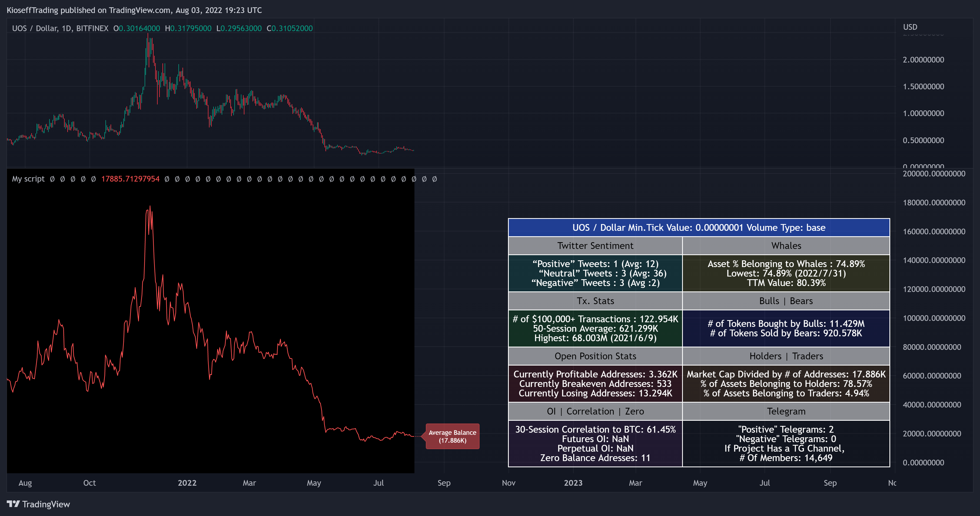Click the 'Jul' time axis label before the first Sep
The height and width of the screenshot is (516, 980).
click(x=378, y=483)
